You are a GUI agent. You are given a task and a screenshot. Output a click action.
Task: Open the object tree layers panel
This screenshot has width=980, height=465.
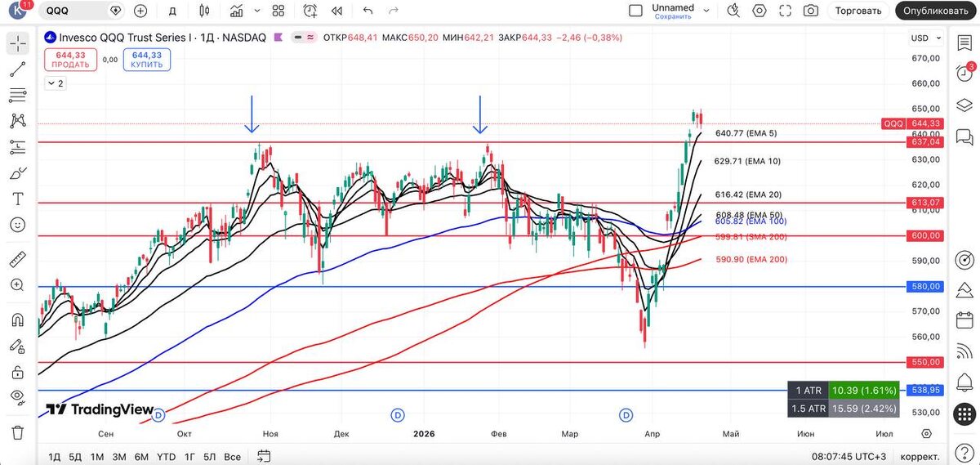tap(964, 106)
